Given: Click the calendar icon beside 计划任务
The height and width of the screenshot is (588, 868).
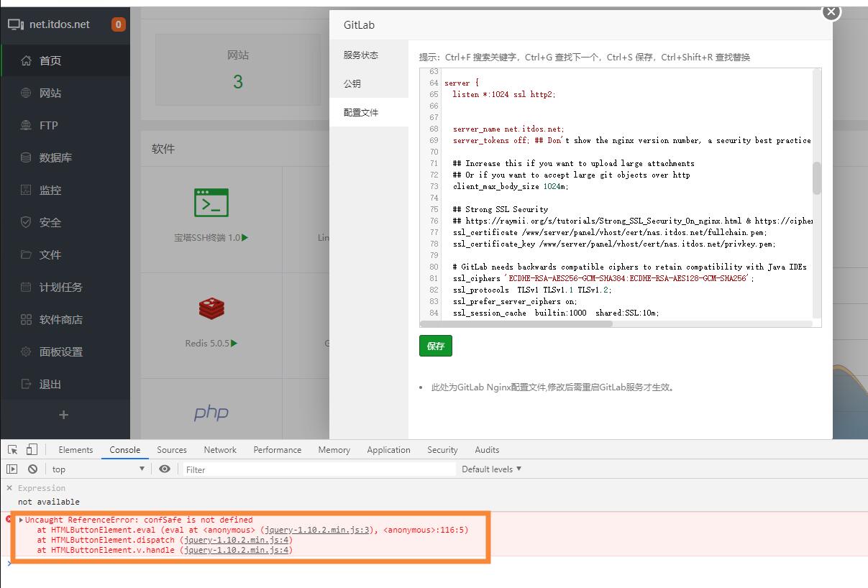Looking at the screenshot, I should pyautogui.click(x=26, y=287).
